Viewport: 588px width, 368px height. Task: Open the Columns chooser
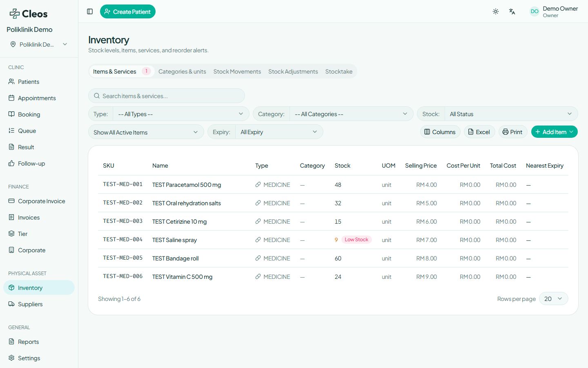440,132
